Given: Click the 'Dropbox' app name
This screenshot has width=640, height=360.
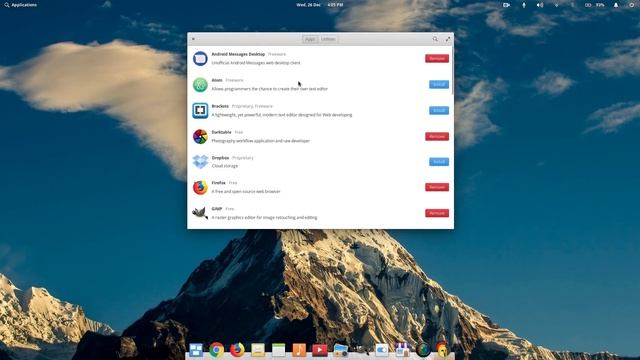Looking at the screenshot, I should (220, 158).
